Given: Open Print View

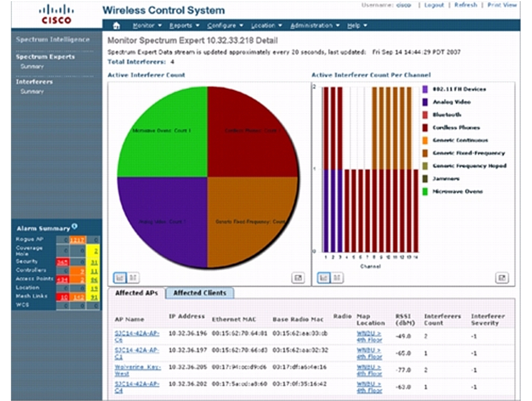Looking at the screenshot, I should tap(502, 5).
